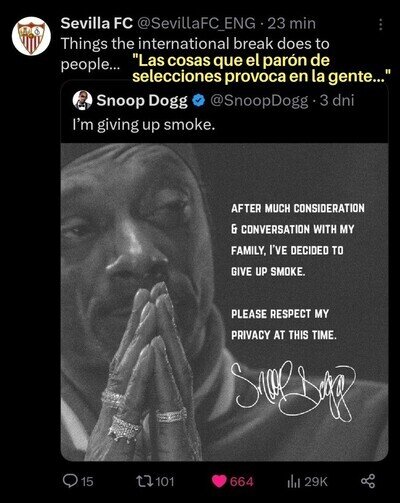Open Snoop Dogg's small profile avatar

click(x=82, y=100)
